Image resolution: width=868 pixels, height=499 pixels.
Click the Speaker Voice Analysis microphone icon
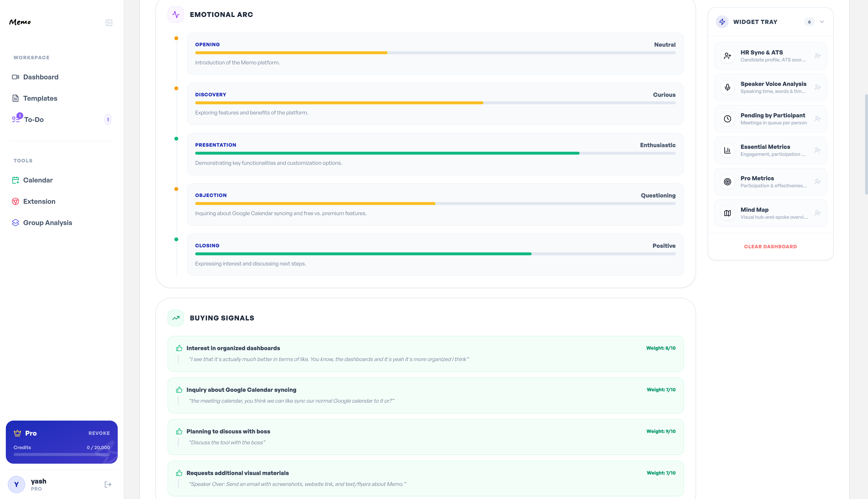pyautogui.click(x=727, y=87)
